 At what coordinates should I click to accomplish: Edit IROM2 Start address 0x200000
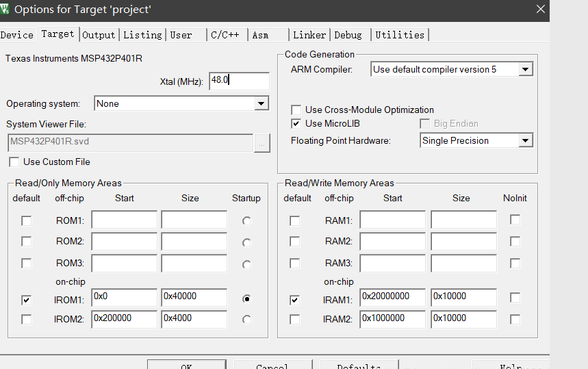point(124,319)
